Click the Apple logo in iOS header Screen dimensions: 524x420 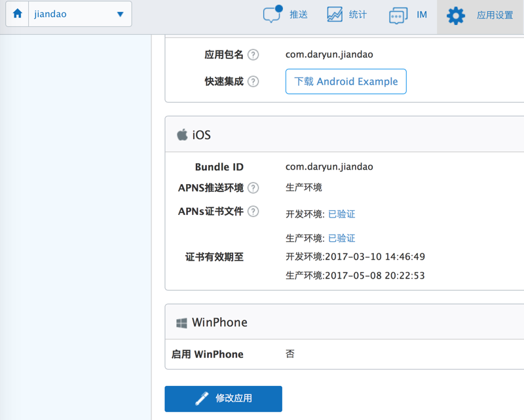(182, 134)
